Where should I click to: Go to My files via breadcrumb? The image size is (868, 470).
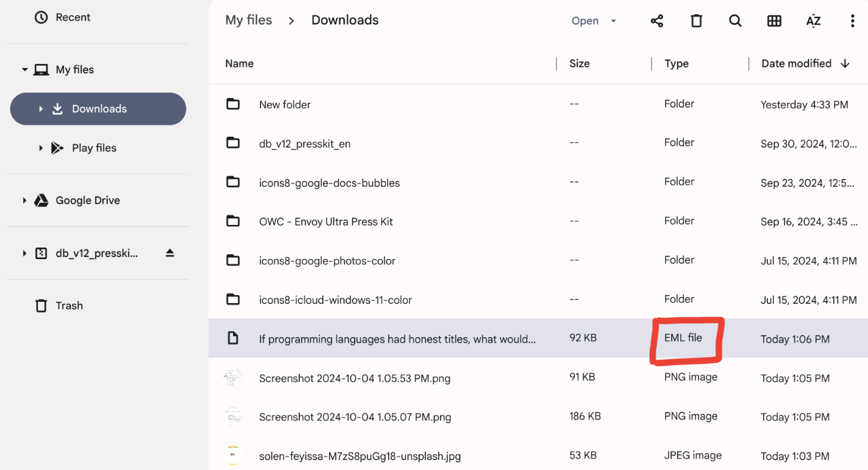point(248,19)
